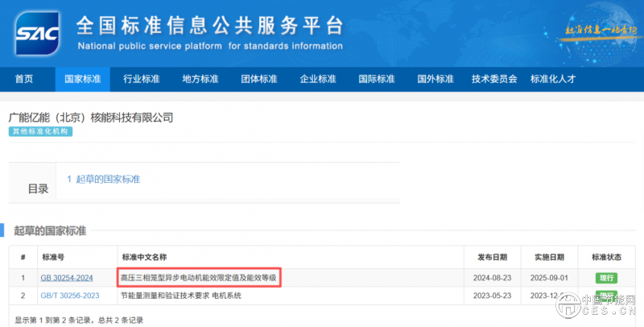Viewport: 644px width, 327px height.
Task: Click 节能量测量和验证技术要求 电机系统 row title
Action: pyautogui.click(x=180, y=296)
